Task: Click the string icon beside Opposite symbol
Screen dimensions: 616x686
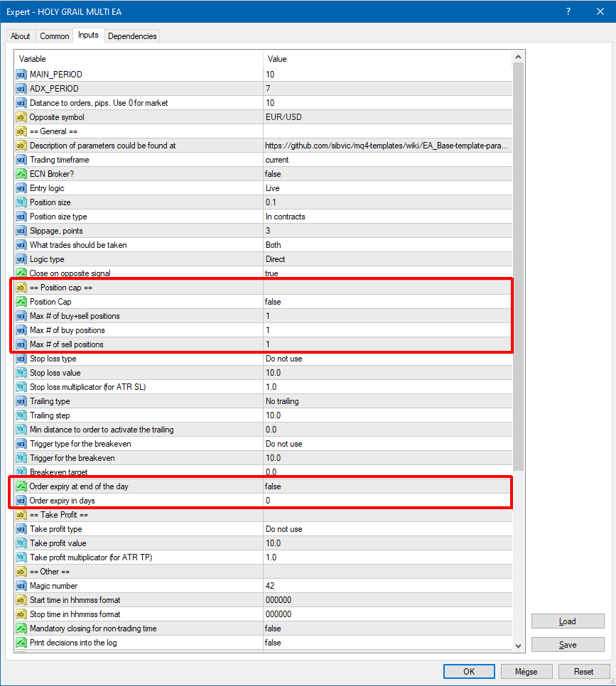Action: 21,117
